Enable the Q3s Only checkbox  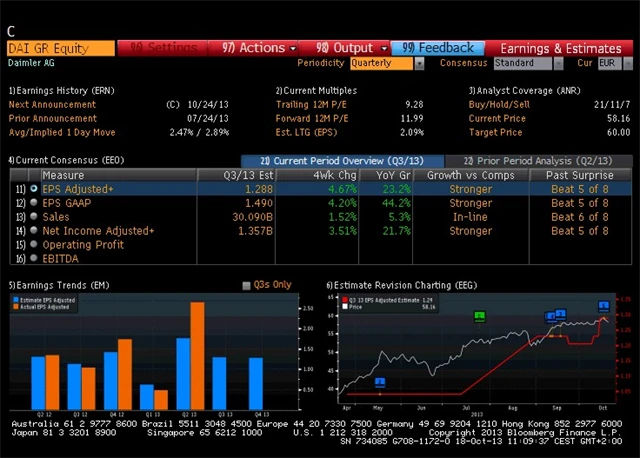tap(247, 285)
